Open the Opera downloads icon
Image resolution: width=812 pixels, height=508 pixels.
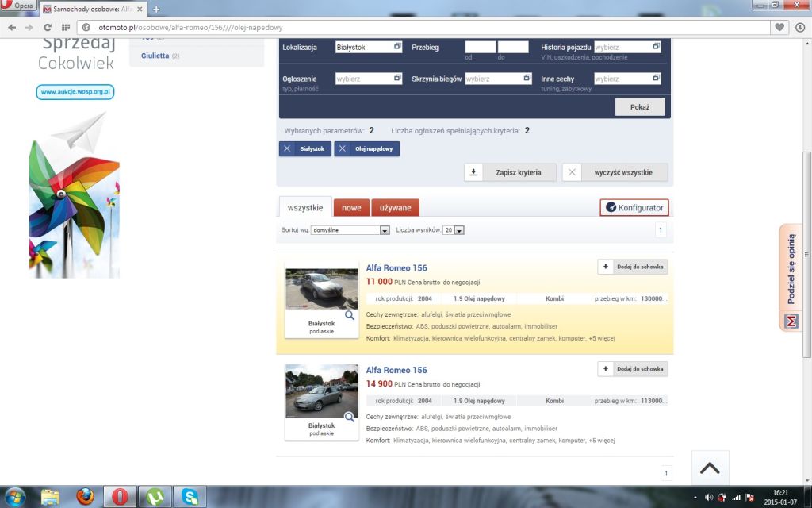(x=800, y=28)
